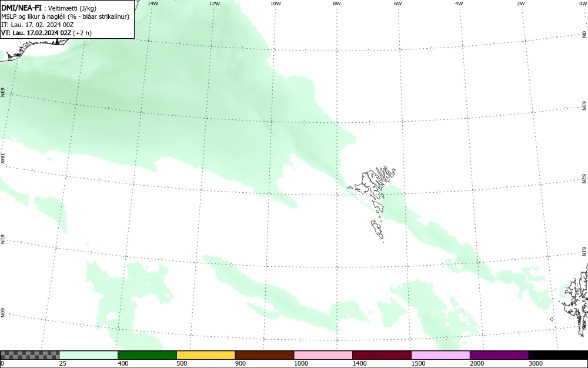Viewport: 588px width, 368px height.
Task: Click the 4W longitude label
Action: (x=459, y=4)
